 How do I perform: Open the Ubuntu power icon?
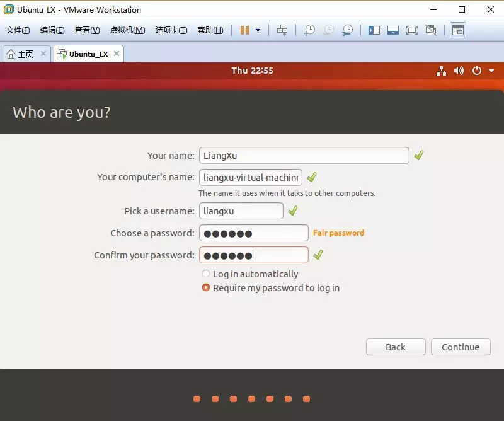coord(477,71)
